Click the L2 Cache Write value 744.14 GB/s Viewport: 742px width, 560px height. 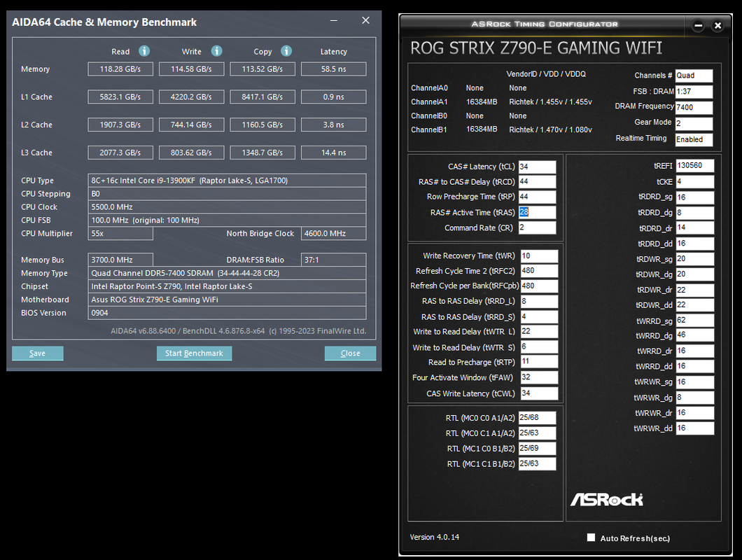pyautogui.click(x=191, y=125)
